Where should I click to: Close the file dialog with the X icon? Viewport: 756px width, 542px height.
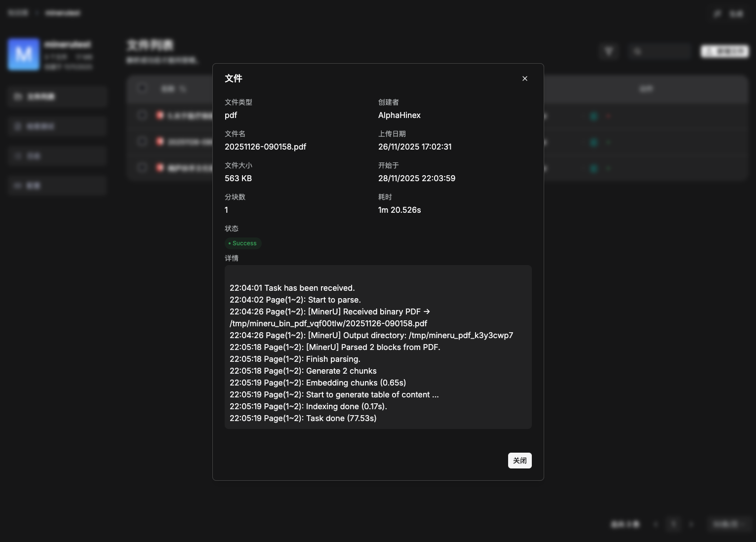525,78
